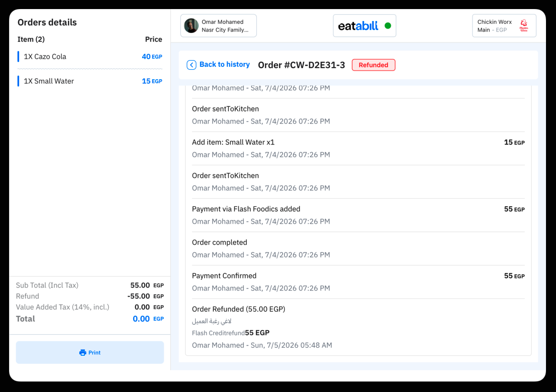Click the Chickin Worx logo icon
Viewport: 556px width, 392px height.
pos(524,26)
